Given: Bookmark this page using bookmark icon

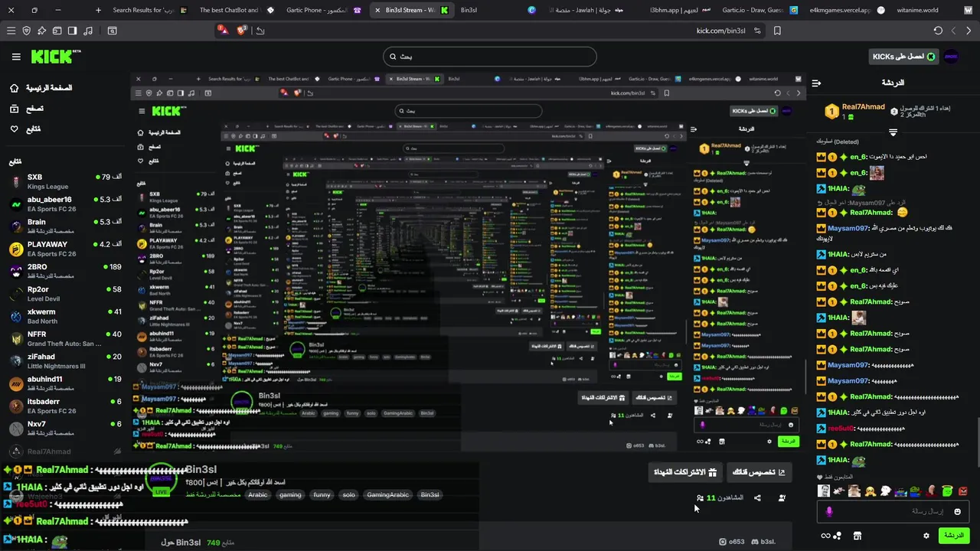Looking at the screenshot, I should pos(777,31).
